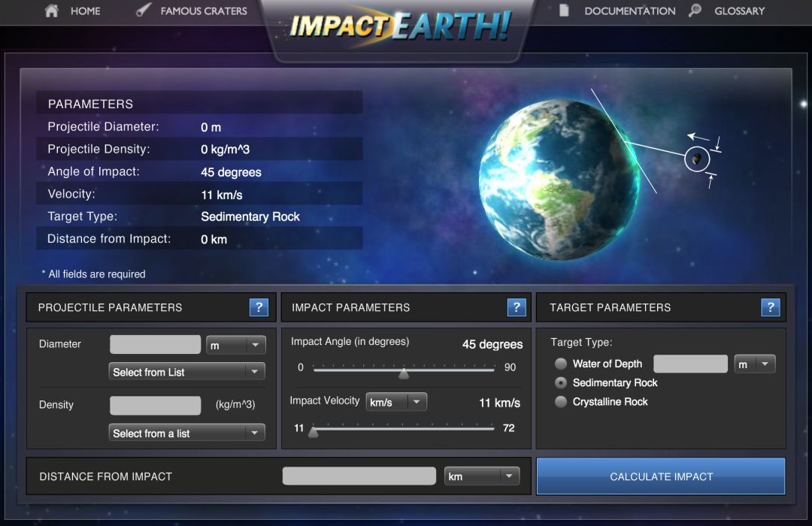Viewport: 812px width, 526px height.
Task: Open Density Select from a list dropdown
Action: coord(186,433)
